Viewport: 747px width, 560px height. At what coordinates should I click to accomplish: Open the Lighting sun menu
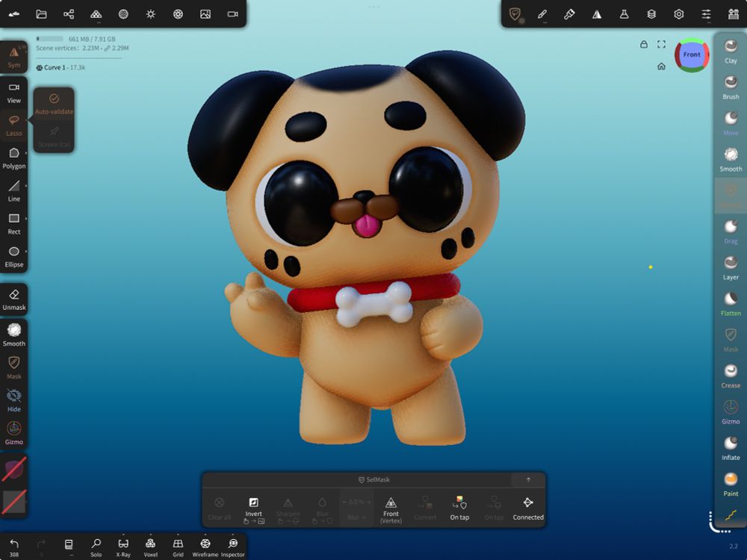(x=151, y=14)
